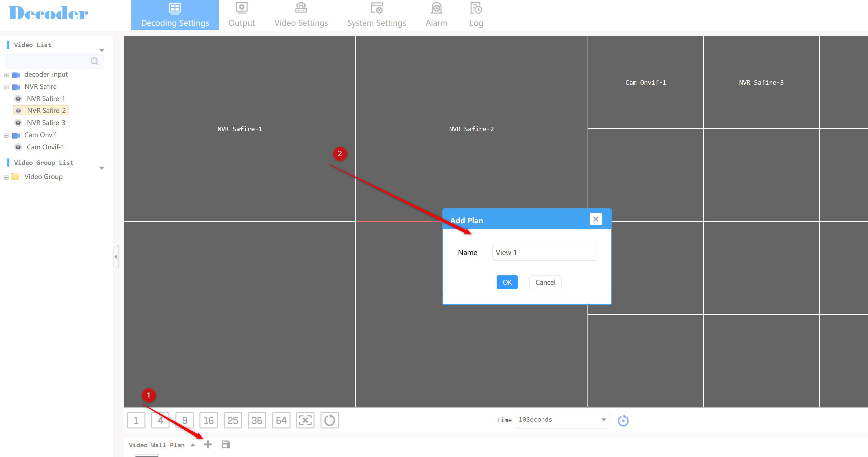Collapse the Cam Onvif tree node
The image size is (868, 457).
[6, 136]
